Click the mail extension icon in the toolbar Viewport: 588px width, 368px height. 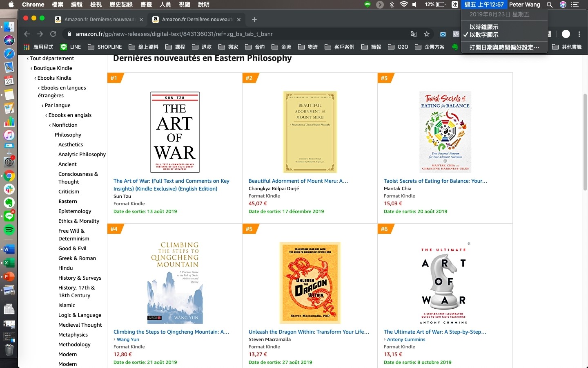(x=443, y=34)
